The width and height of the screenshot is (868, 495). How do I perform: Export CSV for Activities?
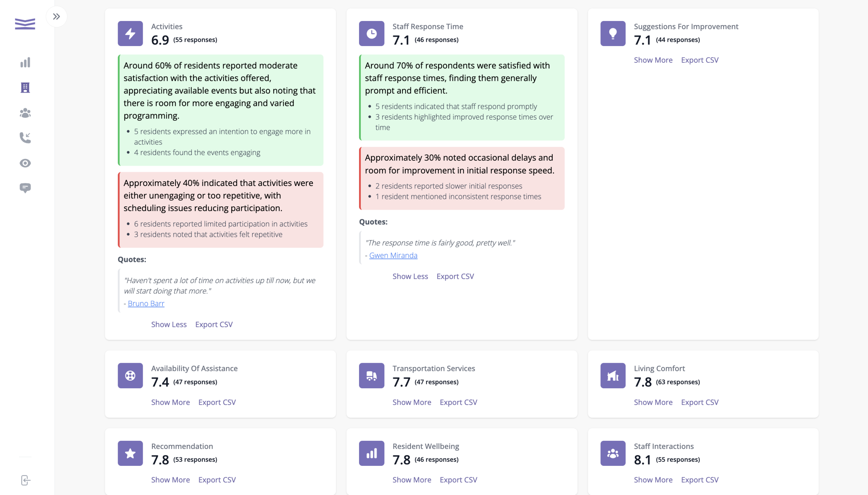pyautogui.click(x=214, y=324)
